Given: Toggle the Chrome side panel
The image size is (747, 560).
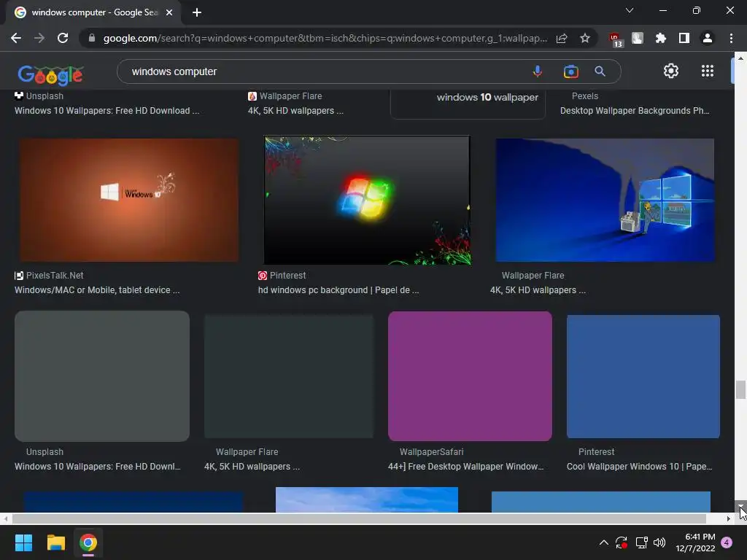Looking at the screenshot, I should tap(684, 38).
